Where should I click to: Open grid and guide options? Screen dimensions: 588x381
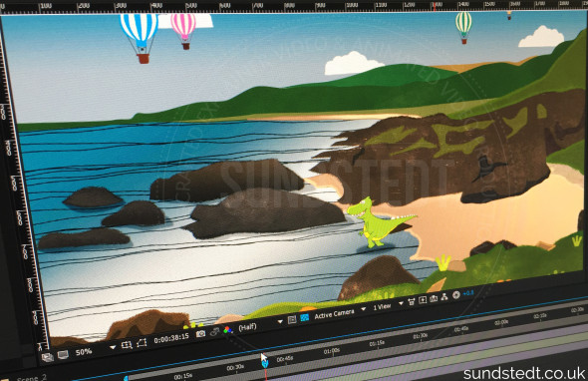pyautogui.click(x=127, y=345)
